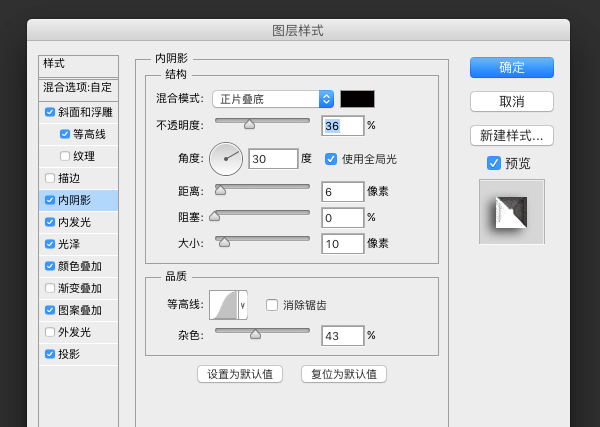Viewport: 600px width, 427px height.
Task: Toggle the 斜面和浮雕 checkbox
Action: click(x=51, y=112)
